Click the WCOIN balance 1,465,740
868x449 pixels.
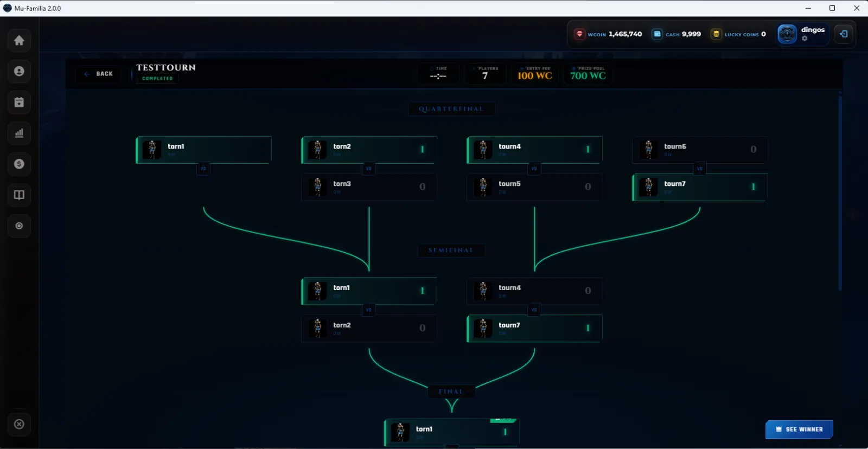pyautogui.click(x=625, y=34)
